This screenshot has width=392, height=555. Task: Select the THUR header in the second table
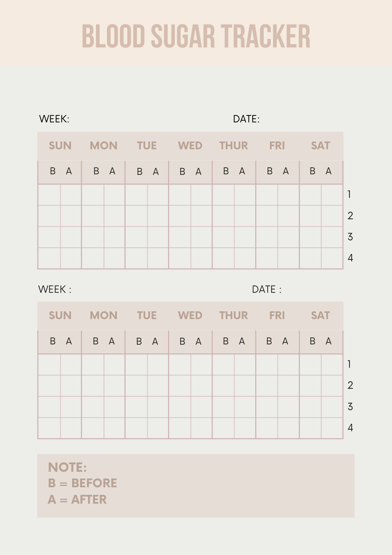[x=234, y=316]
